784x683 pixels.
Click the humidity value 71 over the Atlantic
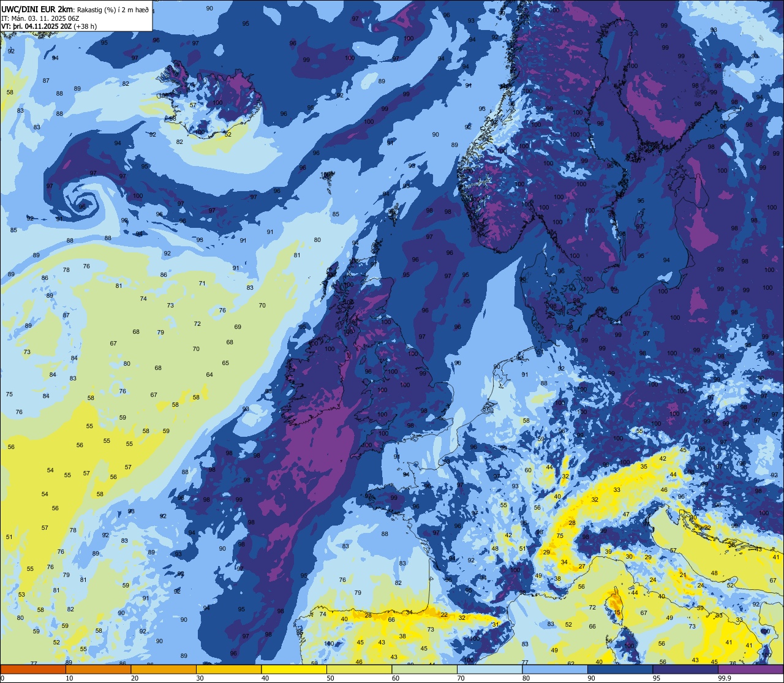pyautogui.click(x=202, y=283)
